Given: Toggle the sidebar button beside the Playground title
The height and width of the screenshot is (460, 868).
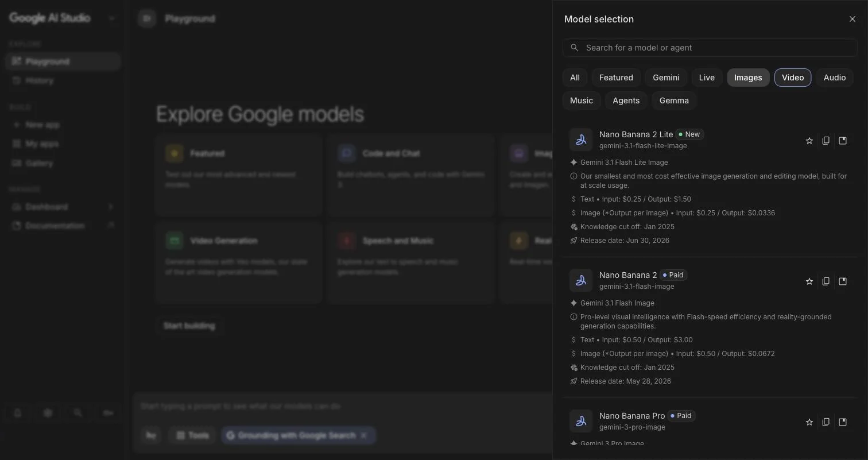Looking at the screenshot, I should pos(147,19).
